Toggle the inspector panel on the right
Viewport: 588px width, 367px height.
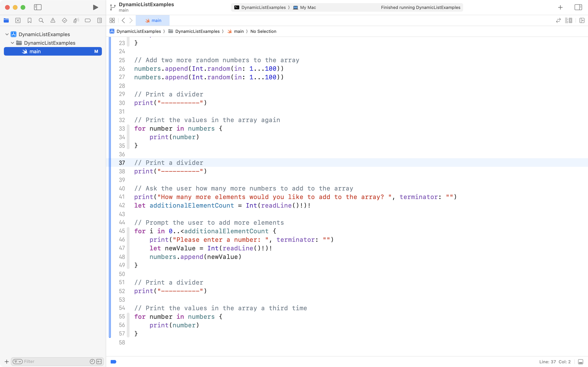pos(578,7)
